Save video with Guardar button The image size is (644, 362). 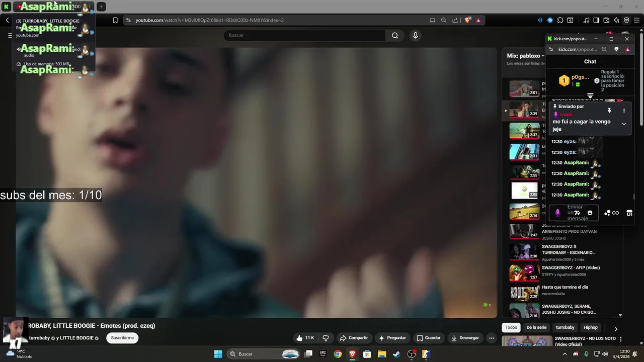(x=429, y=338)
